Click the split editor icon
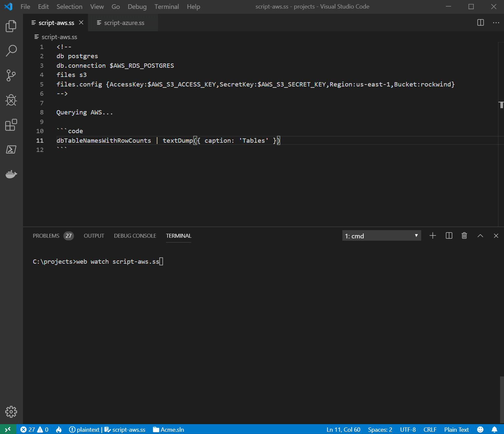504x434 pixels. 480,22
